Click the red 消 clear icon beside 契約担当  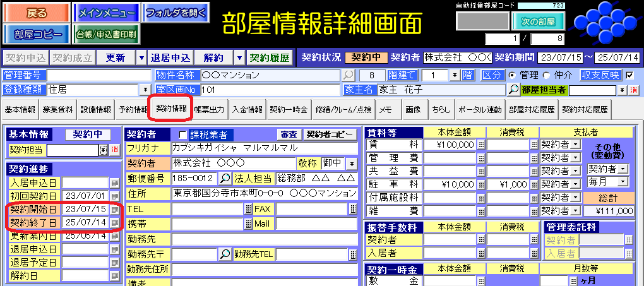click(x=114, y=150)
